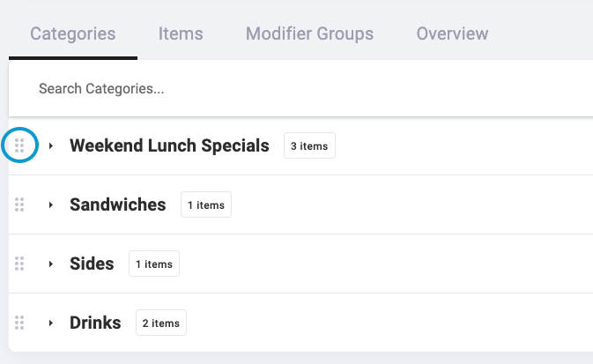
Task: Select the Sandwiches category name
Action: click(117, 204)
